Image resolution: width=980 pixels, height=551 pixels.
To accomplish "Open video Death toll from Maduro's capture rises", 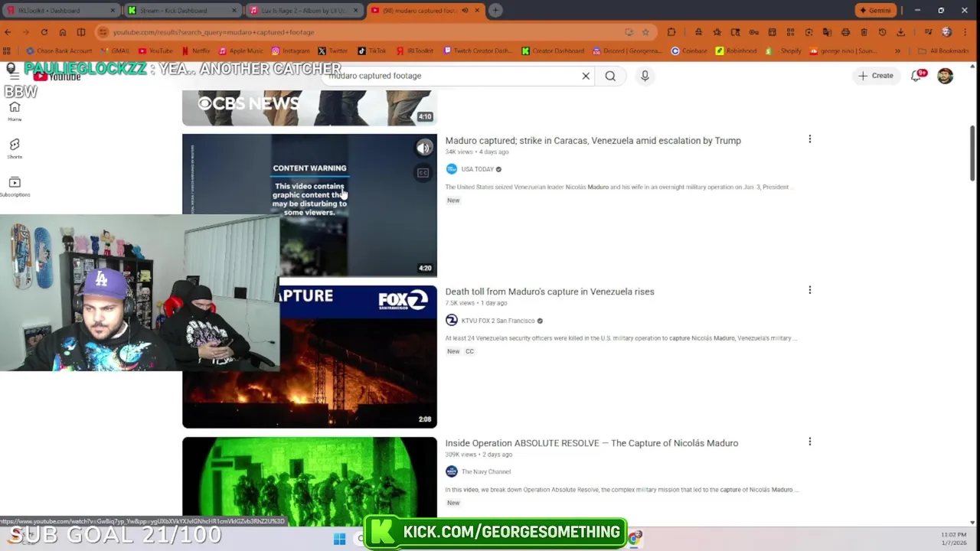I will click(x=550, y=292).
